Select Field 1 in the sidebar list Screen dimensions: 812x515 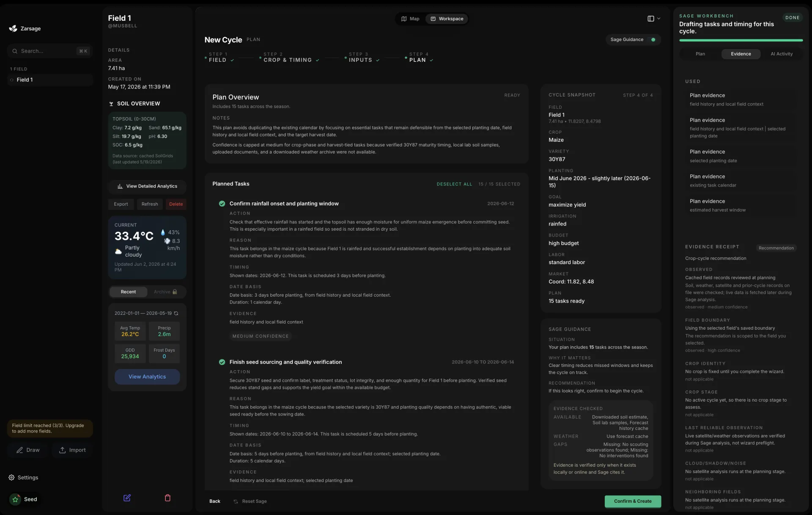(x=50, y=80)
